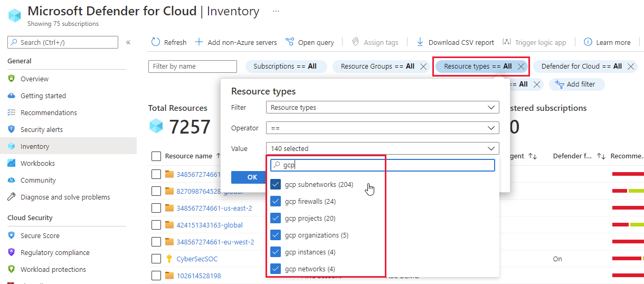Open the Subscriptions == All filter pill
This screenshot has height=284, width=644.
tap(286, 67)
